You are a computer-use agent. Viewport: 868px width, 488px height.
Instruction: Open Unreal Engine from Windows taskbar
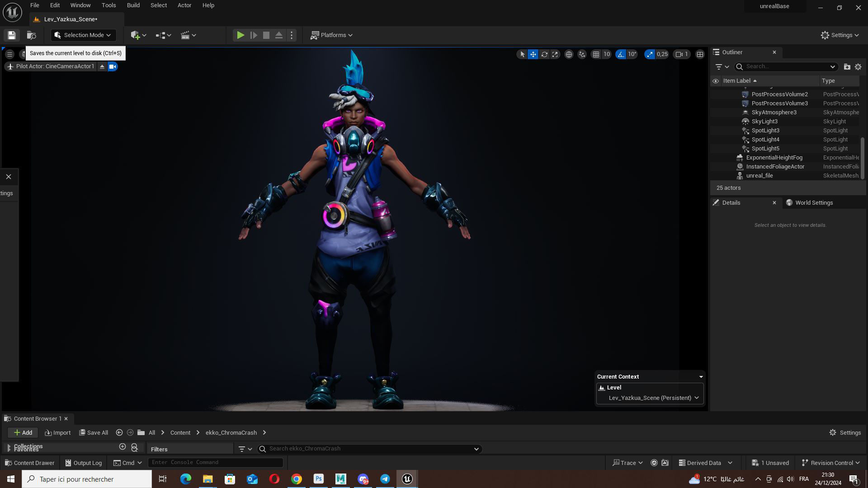[407, 479]
